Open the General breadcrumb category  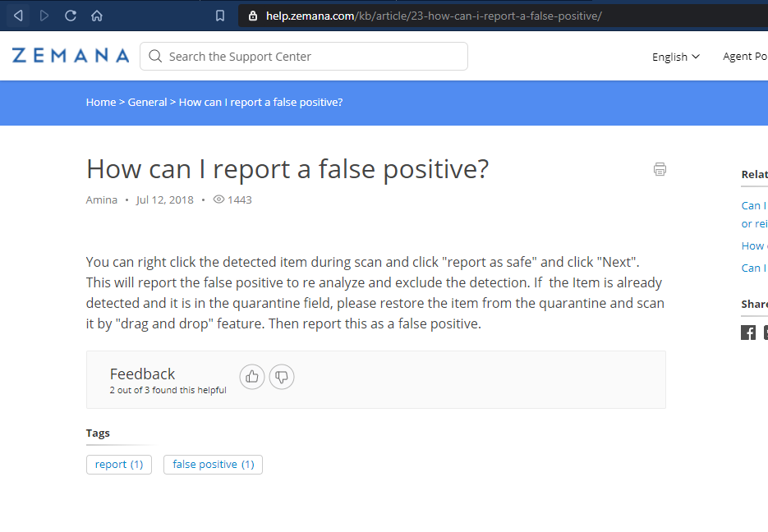point(147,103)
